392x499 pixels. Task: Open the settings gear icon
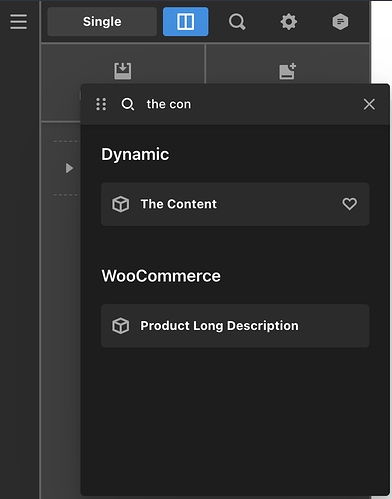[x=289, y=22]
